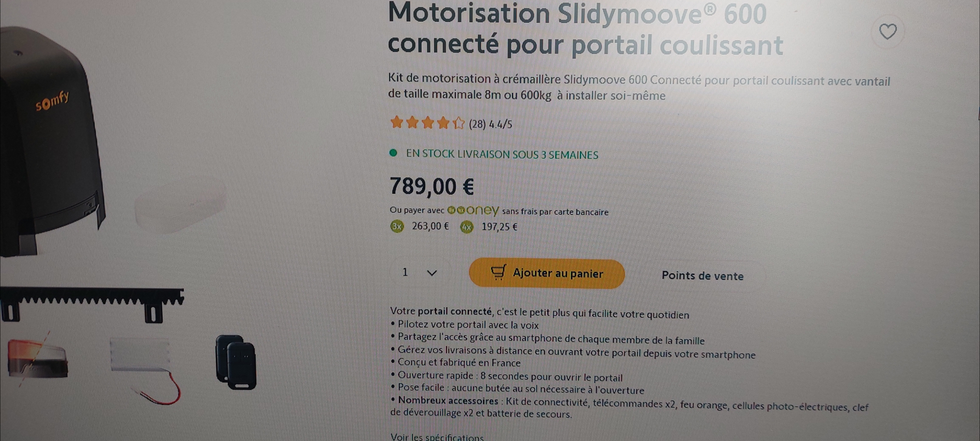Viewport: 980px width, 441px height.
Task: Select the two remote controls image
Action: point(236,362)
